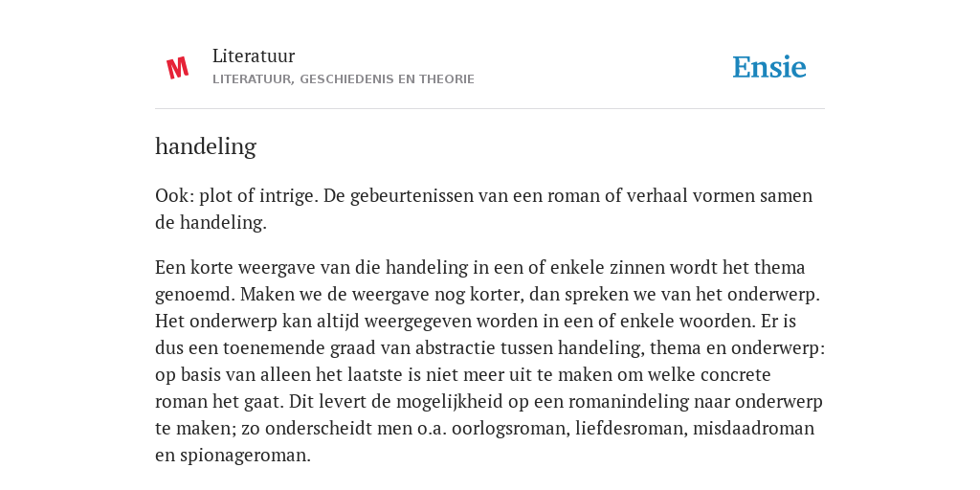
Task: Click the Literatuur, Geschiedenis en Theorie subtitle
Action: point(344,79)
